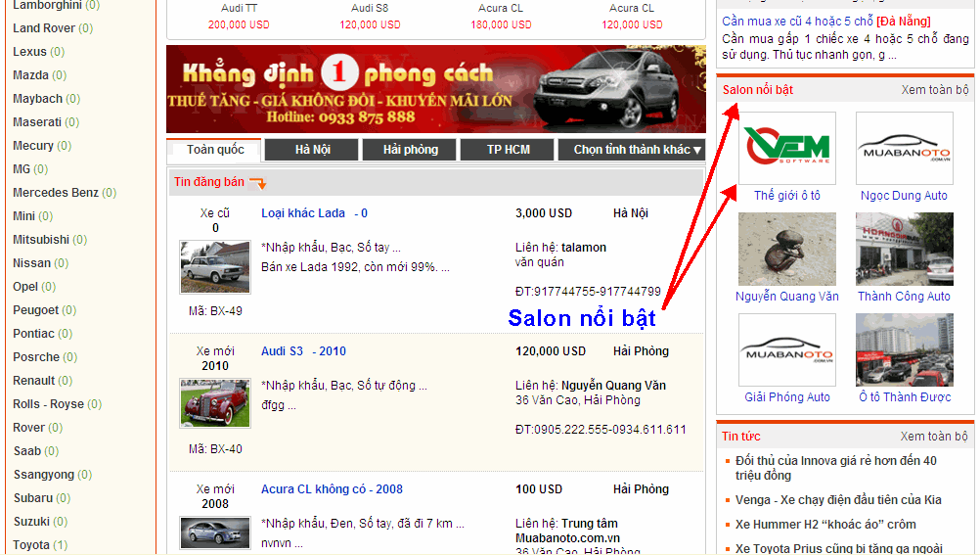Click the Giải Phóng Auto logo image
Screen dimensions: 980x555
coord(787,349)
